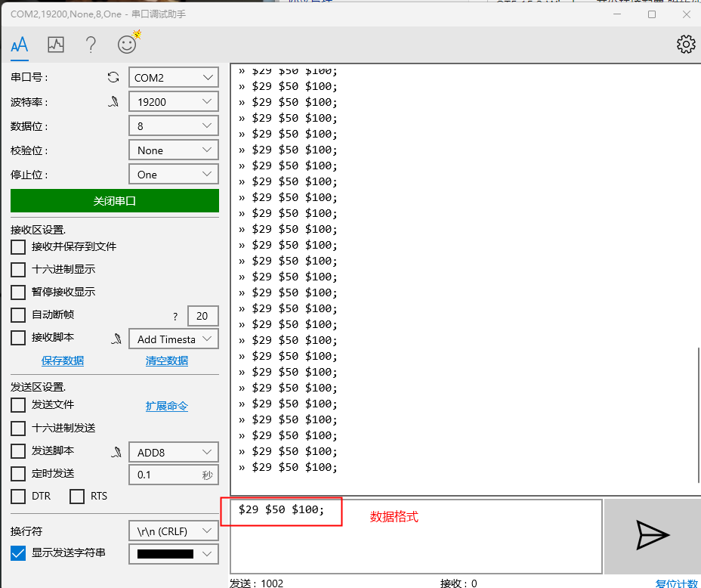The width and height of the screenshot is (701, 588).
Task: Maximize the serial assistant window
Action: 652,14
